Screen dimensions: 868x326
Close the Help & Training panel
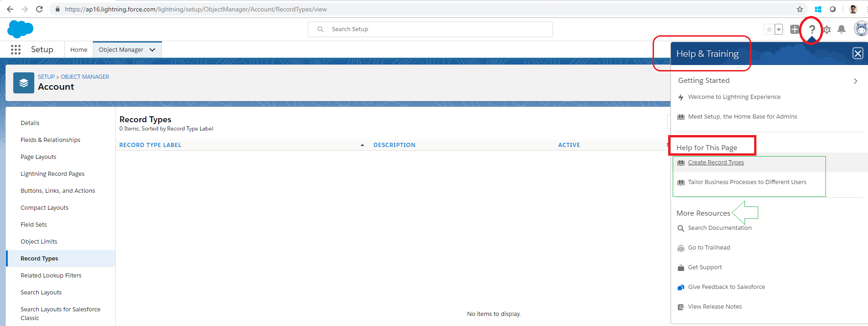[858, 54]
